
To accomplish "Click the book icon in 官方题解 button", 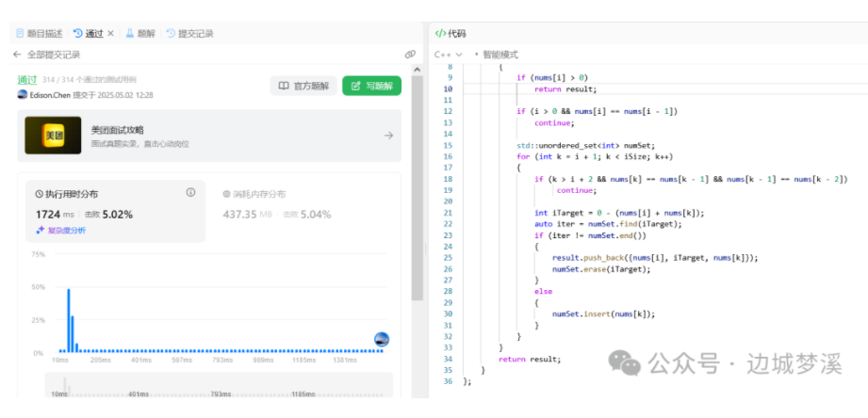I will (284, 86).
